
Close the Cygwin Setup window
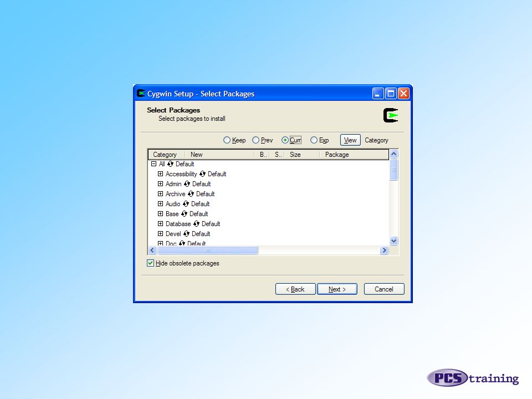[x=403, y=93]
